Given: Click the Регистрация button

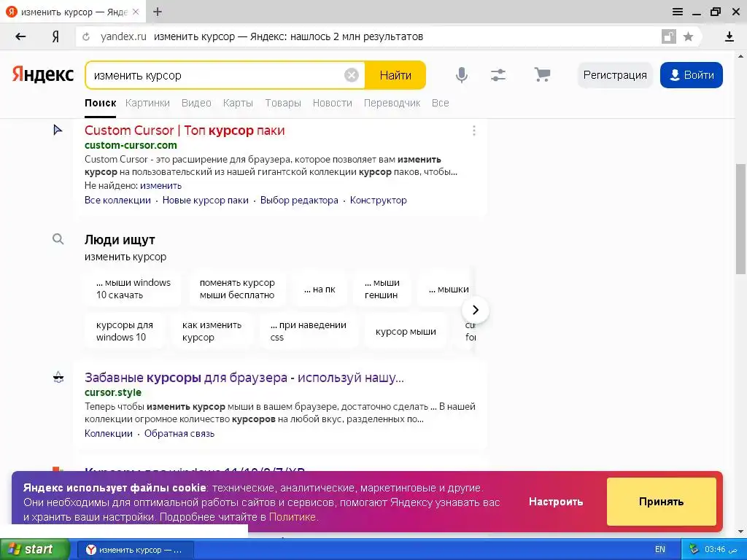Looking at the screenshot, I should point(615,75).
